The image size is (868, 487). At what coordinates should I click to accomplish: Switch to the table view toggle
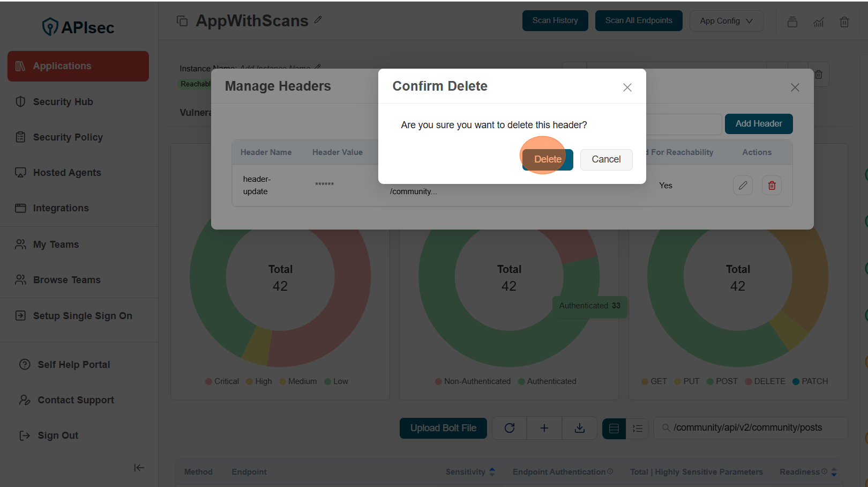(614, 429)
